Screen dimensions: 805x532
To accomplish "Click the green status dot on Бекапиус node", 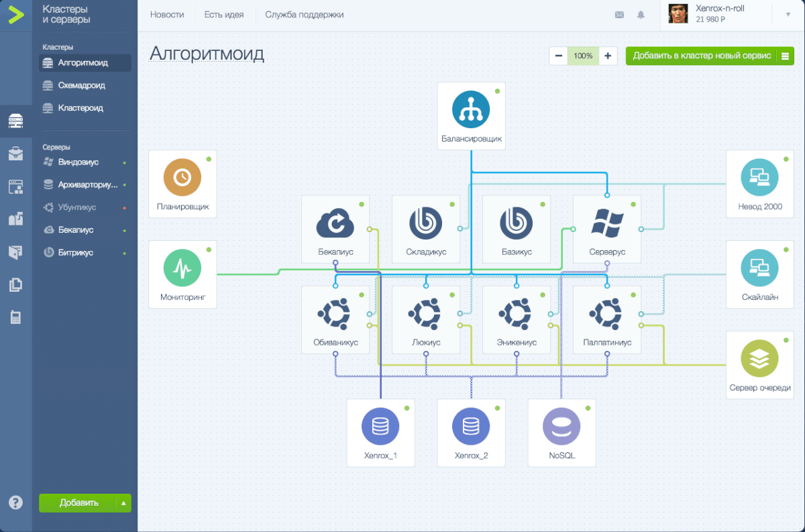I will pos(362,203).
